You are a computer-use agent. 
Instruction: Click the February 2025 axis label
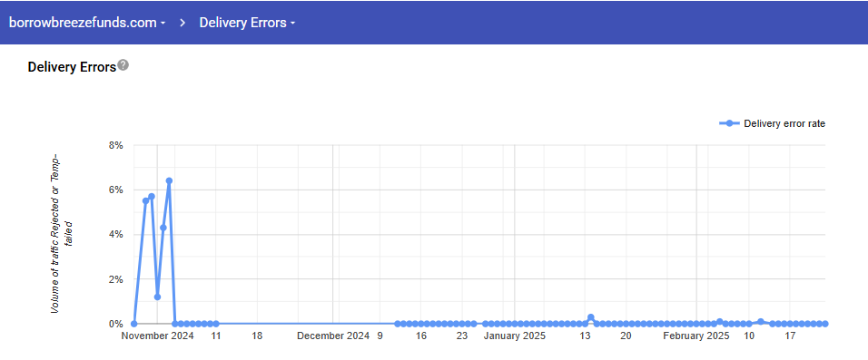coord(696,336)
